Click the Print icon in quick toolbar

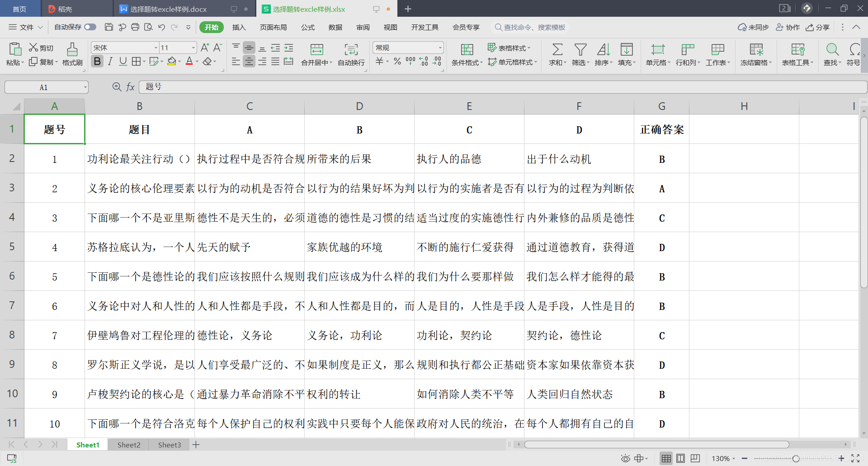click(x=135, y=27)
